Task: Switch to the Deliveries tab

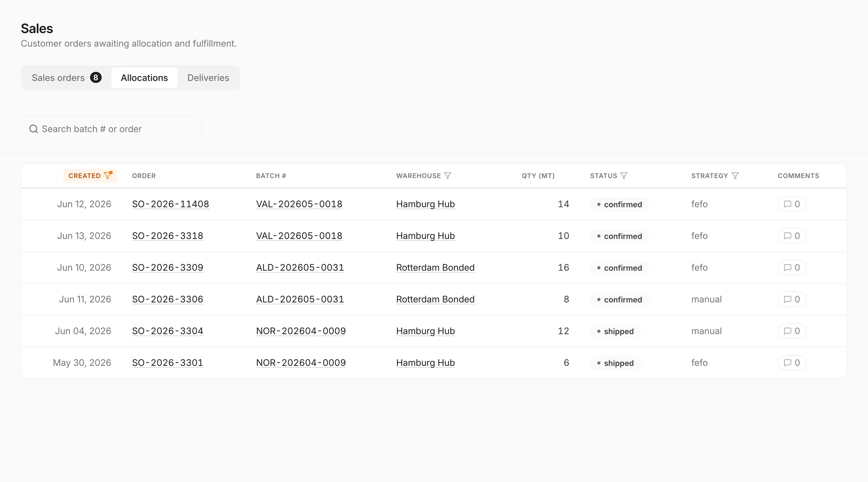Action: pyautogui.click(x=208, y=78)
